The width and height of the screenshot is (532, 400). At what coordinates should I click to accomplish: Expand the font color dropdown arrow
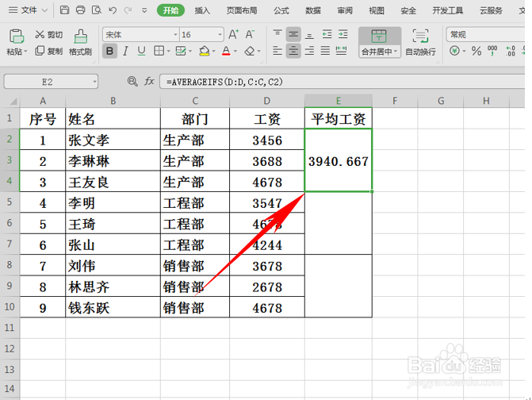[x=235, y=52]
